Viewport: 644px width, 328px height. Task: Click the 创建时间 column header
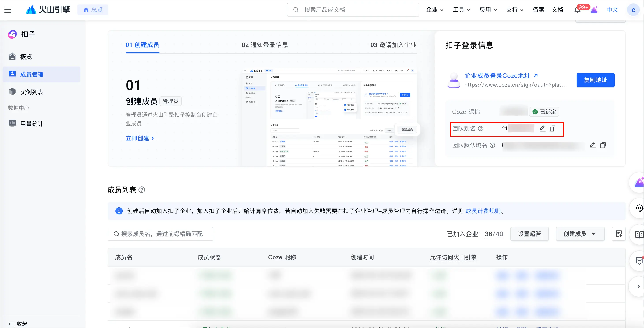362,257
